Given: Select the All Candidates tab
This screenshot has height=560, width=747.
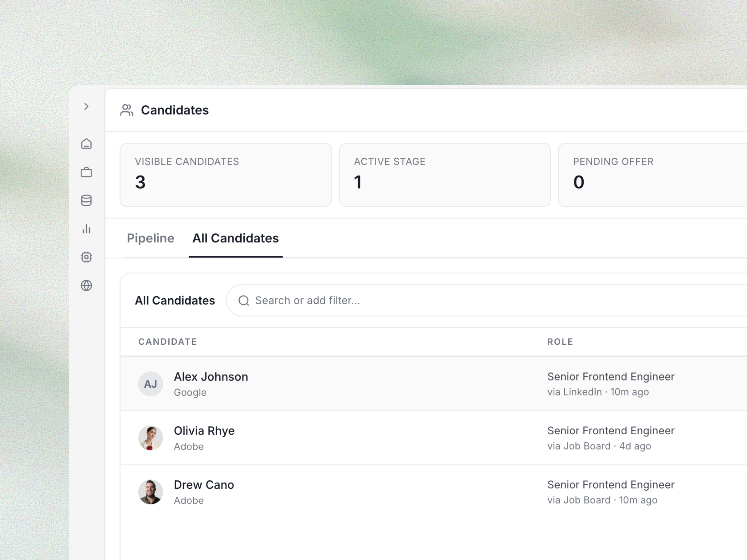Looking at the screenshot, I should 235,238.
